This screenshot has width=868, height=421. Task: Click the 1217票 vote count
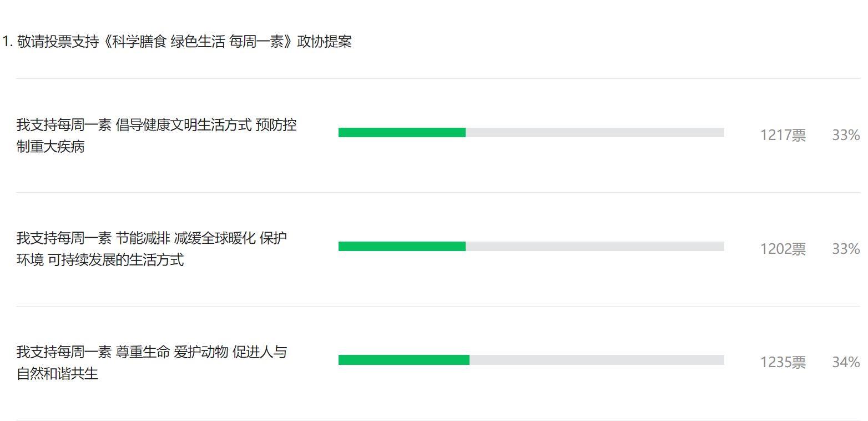point(783,135)
